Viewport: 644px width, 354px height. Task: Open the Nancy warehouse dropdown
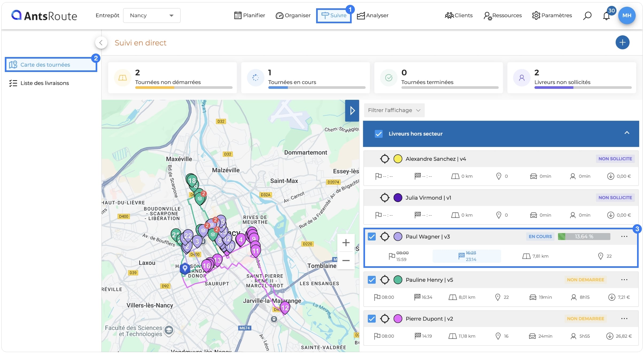tap(152, 16)
